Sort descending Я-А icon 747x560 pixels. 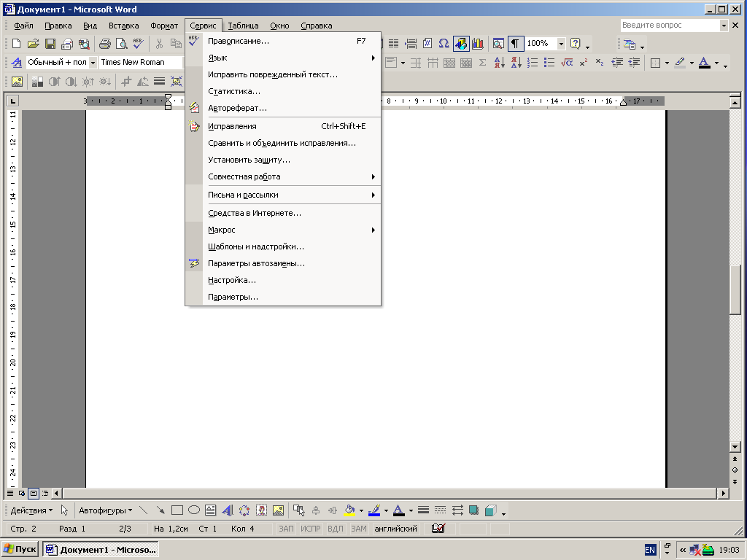click(516, 63)
